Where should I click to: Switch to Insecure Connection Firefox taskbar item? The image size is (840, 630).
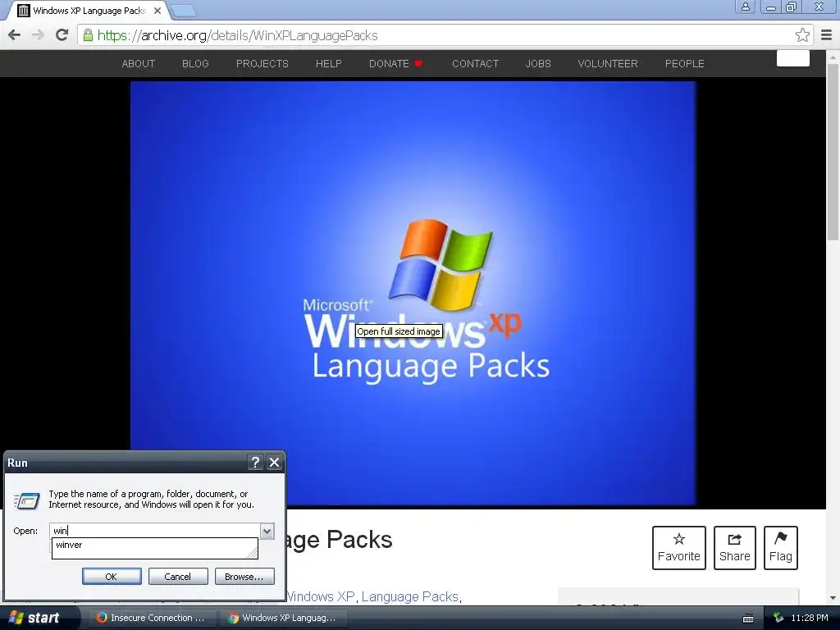click(x=151, y=618)
